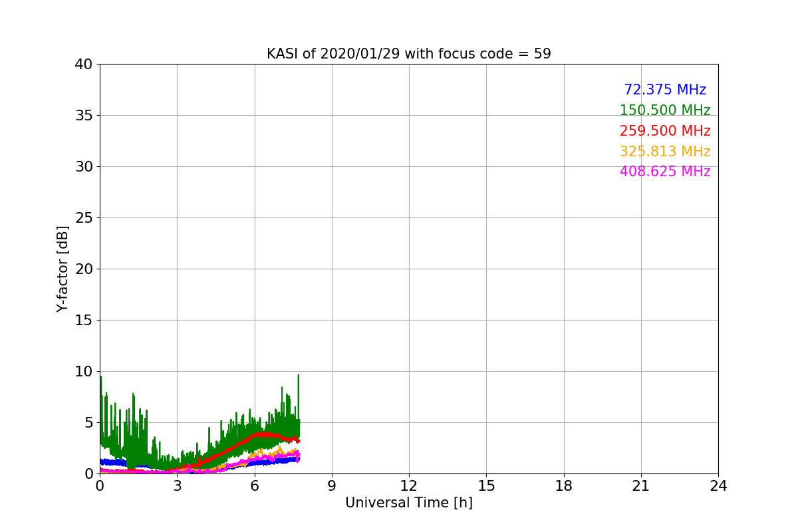Click the y-axis tick label 20

(83, 269)
